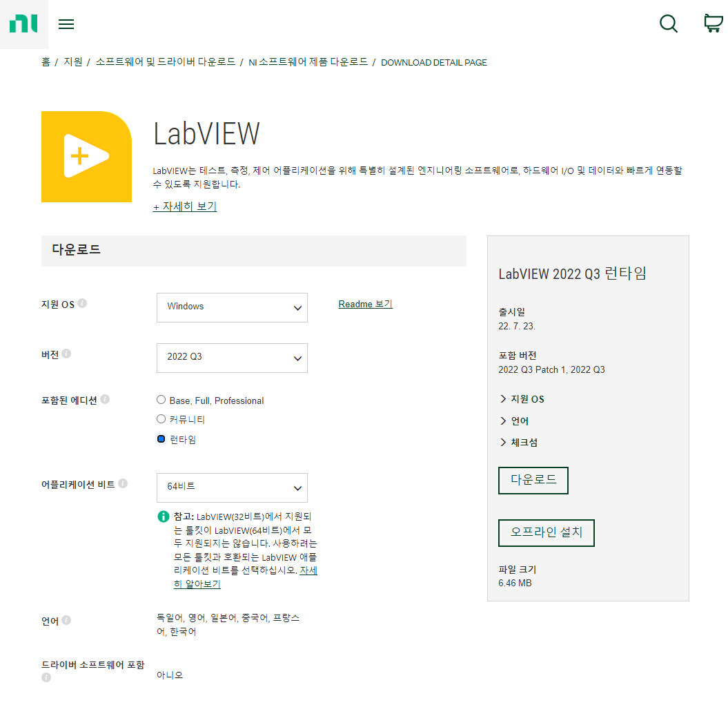Select the Base, Full, Professional edition option

(161, 399)
